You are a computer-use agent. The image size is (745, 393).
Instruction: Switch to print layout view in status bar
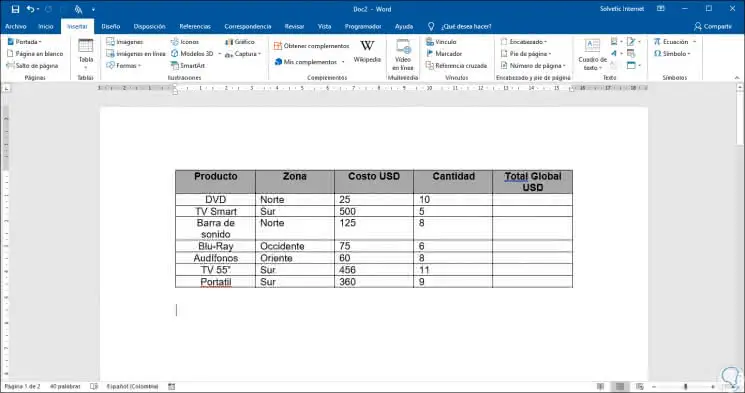[x=620, y=387]
